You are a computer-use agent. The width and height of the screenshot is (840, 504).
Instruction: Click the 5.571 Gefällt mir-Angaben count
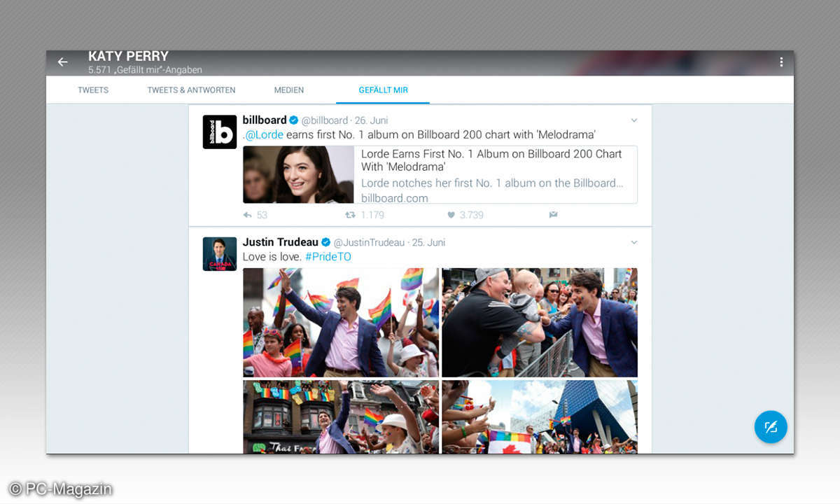coord(145,70)
